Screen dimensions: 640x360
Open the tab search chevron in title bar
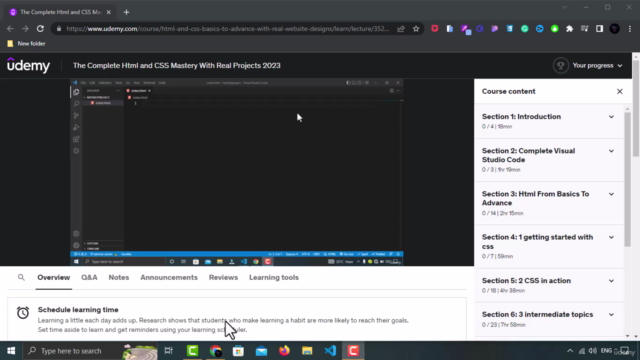point(564,7)
